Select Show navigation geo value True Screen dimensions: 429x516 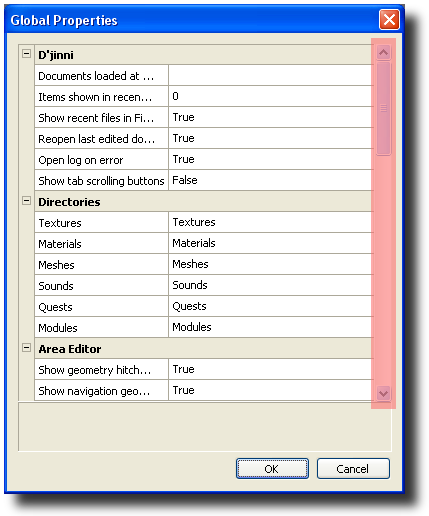pos(271,390)
